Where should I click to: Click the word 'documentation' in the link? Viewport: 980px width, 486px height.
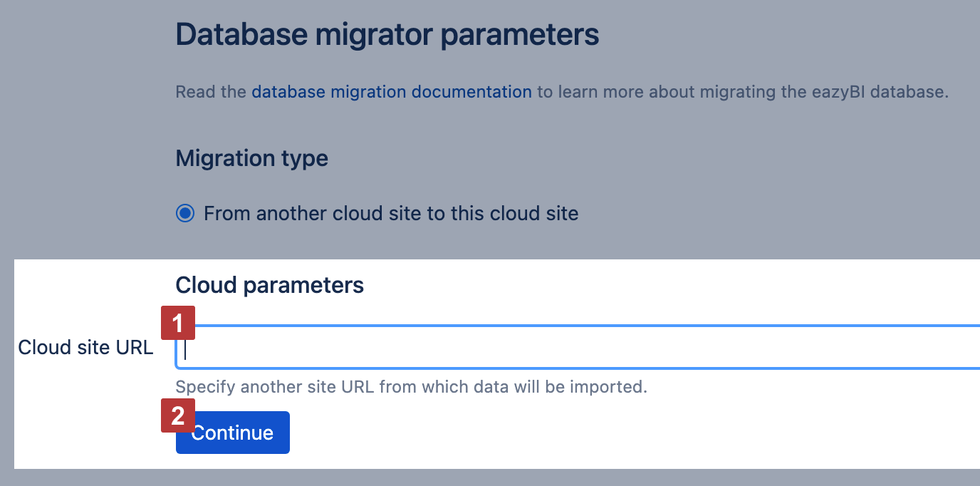(x=471, y=92)
